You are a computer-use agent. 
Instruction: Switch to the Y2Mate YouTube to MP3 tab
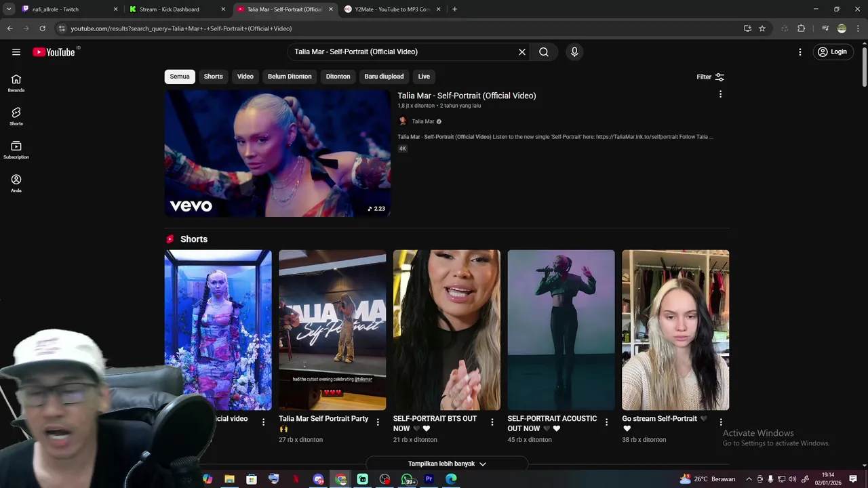[x=392, y=9]
